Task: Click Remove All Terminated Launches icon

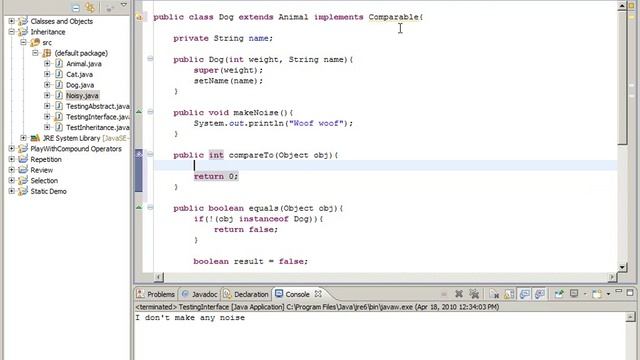Action: pyautogui.click(x=474, y=294)
